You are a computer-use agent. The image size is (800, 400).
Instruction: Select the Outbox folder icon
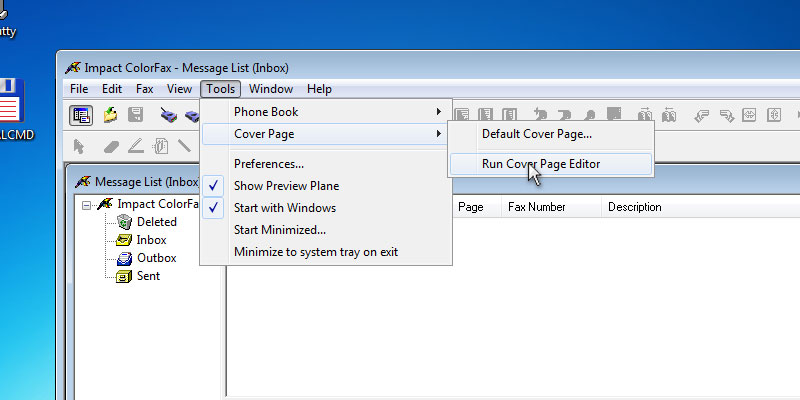click(124, 258)
